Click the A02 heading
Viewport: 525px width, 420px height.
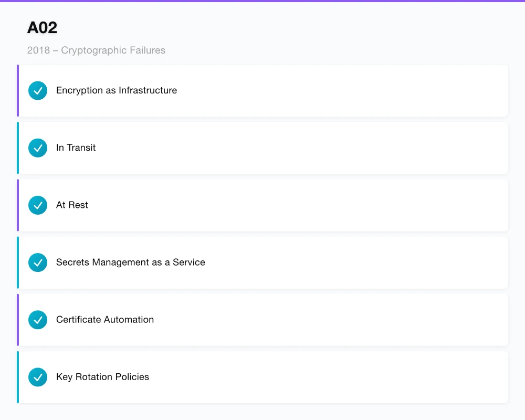pos(42,27)
